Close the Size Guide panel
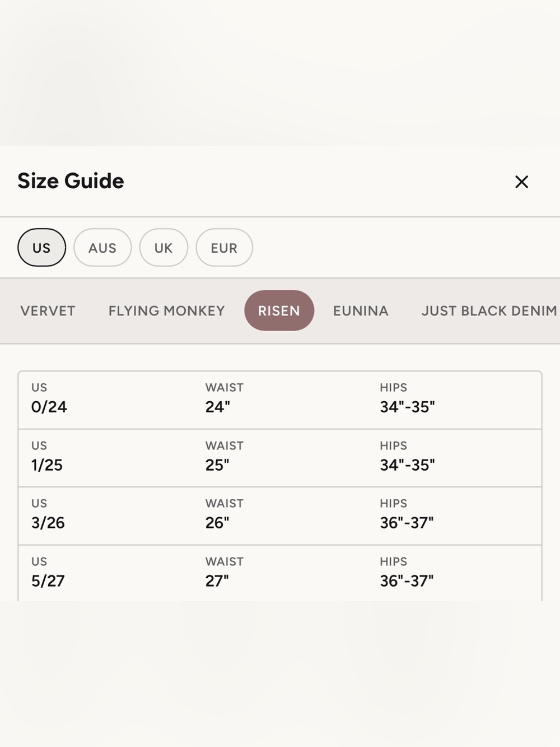The image size is (560, 747). [x=521, y=182]
